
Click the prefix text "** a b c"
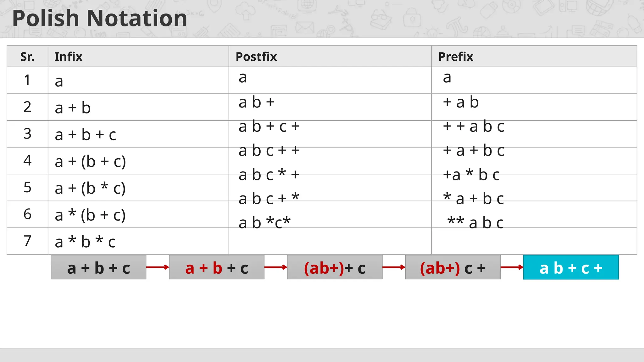pyautogui.click(x=475, y=222)
